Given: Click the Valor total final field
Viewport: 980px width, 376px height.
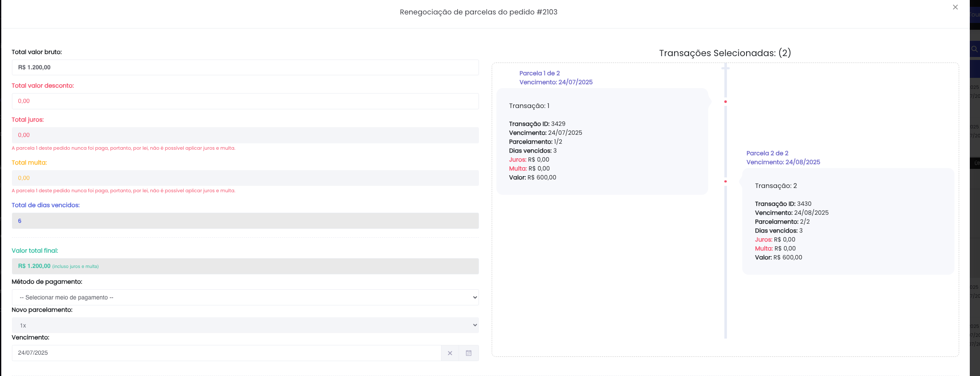Looking at the screenshot, I should pyautogui.click(x=245, y=266).
